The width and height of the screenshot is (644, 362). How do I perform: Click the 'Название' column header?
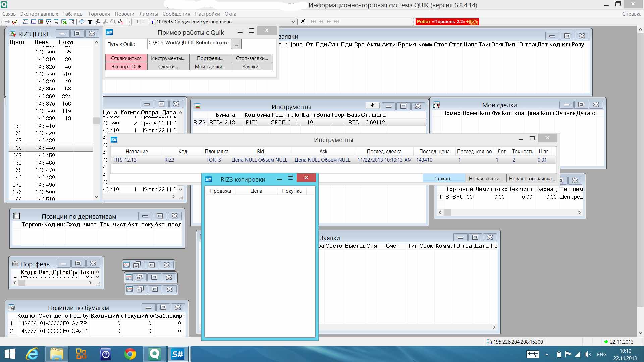(137, 151)
